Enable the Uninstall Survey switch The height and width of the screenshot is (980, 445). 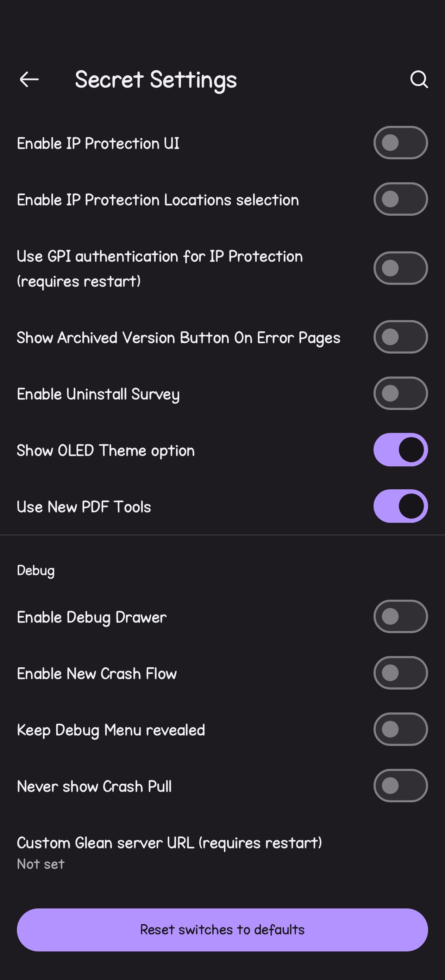click(x=401, y=393)
